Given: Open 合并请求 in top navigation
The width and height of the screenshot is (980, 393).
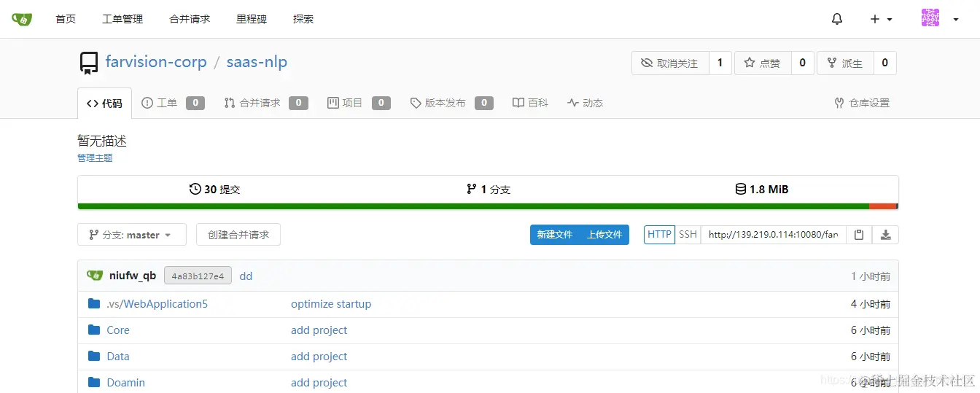Looking at the screenshot, I should (190, 19).
